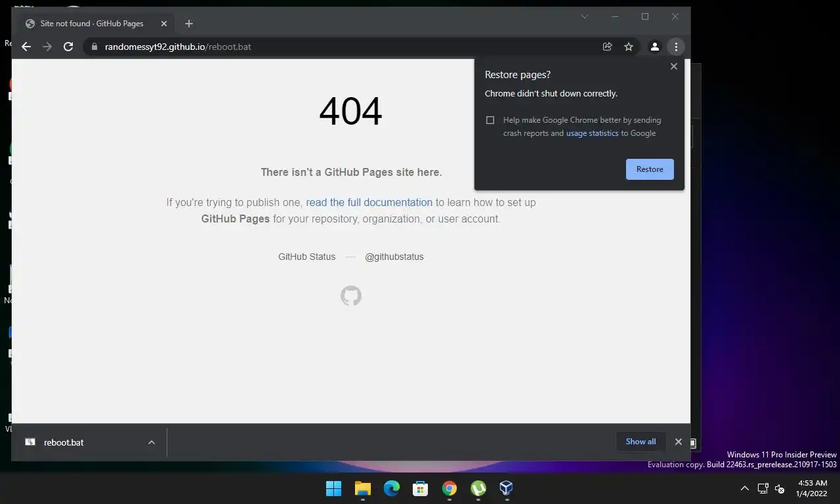This screenshot has height=504, width=840.
Task: Launch Microsoft Edge from the taskbar
Action: click(391, 488)
